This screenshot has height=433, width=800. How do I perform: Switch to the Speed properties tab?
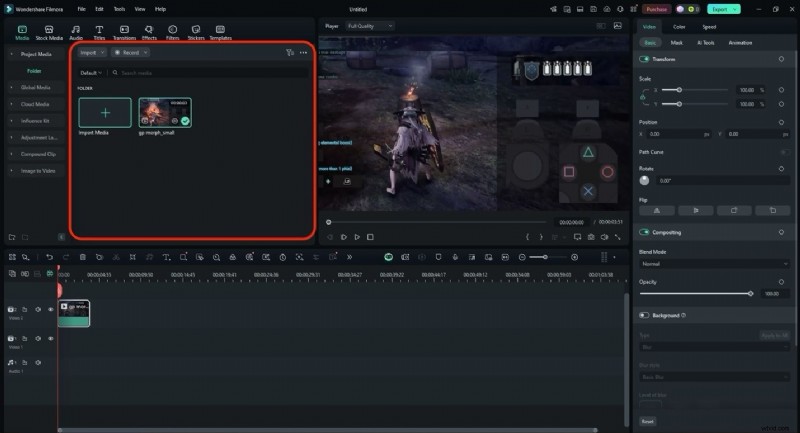pyautogui.click(x=709, y=27)
